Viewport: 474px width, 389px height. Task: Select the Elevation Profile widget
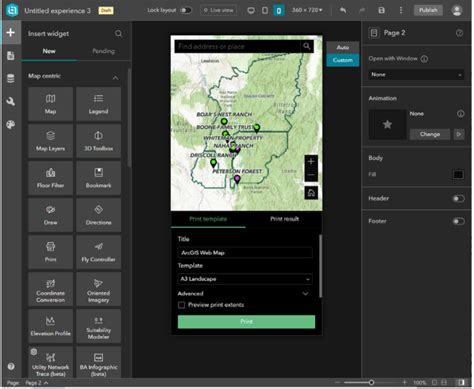point(50,326)
